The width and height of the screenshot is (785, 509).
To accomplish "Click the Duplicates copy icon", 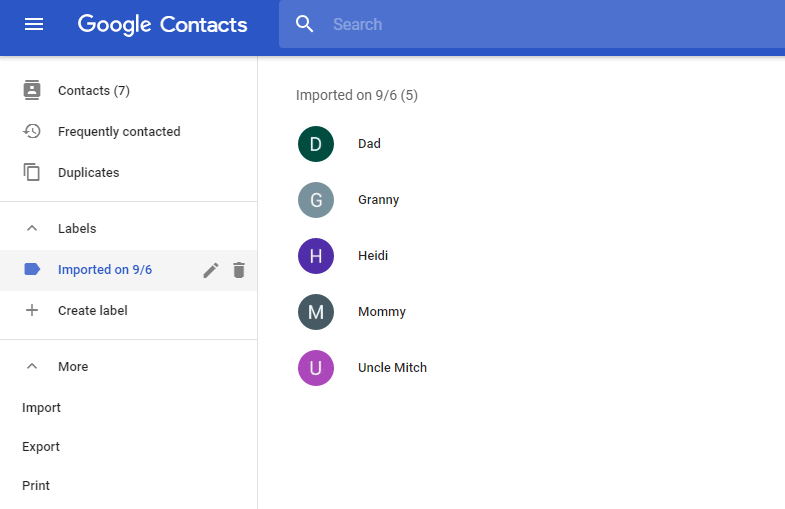I will pos(32,172).
